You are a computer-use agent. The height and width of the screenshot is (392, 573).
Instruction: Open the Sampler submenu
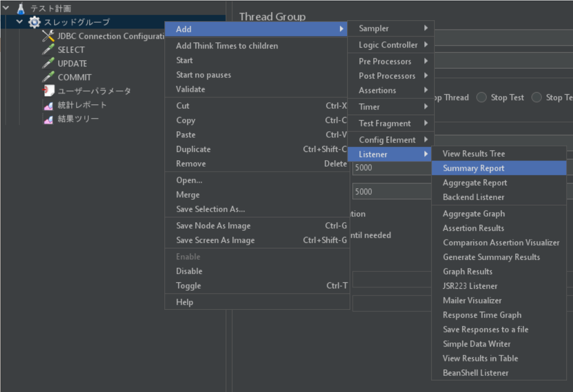(x=391, y=28)
